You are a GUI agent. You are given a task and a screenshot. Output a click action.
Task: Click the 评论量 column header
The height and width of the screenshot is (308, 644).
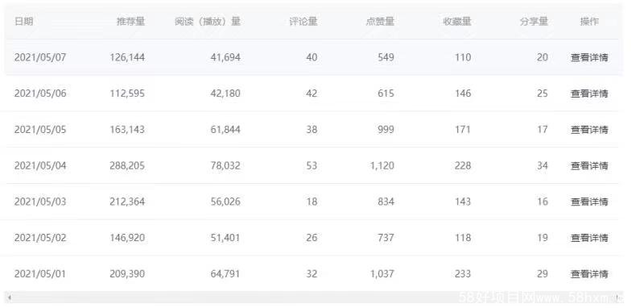303,22
